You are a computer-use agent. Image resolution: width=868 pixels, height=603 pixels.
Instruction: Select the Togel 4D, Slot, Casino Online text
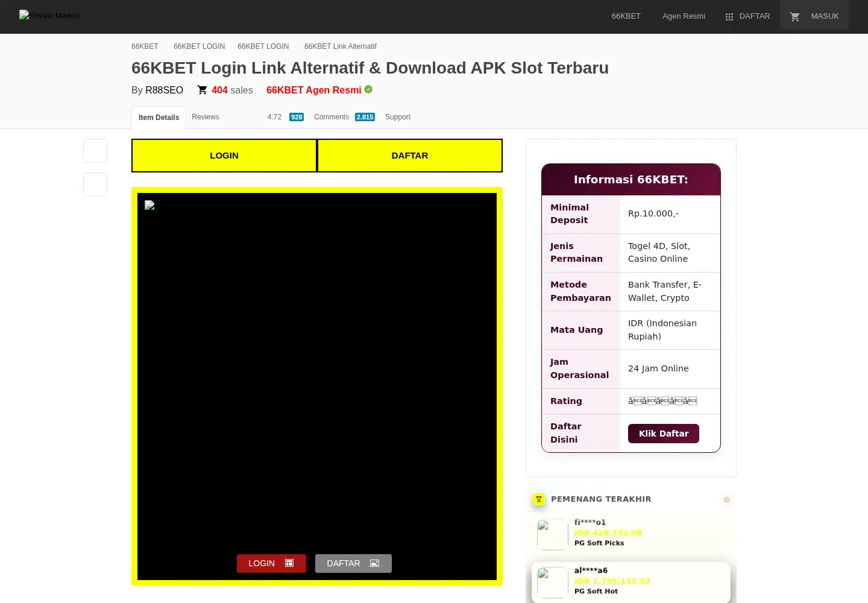(x=659, y=253)
